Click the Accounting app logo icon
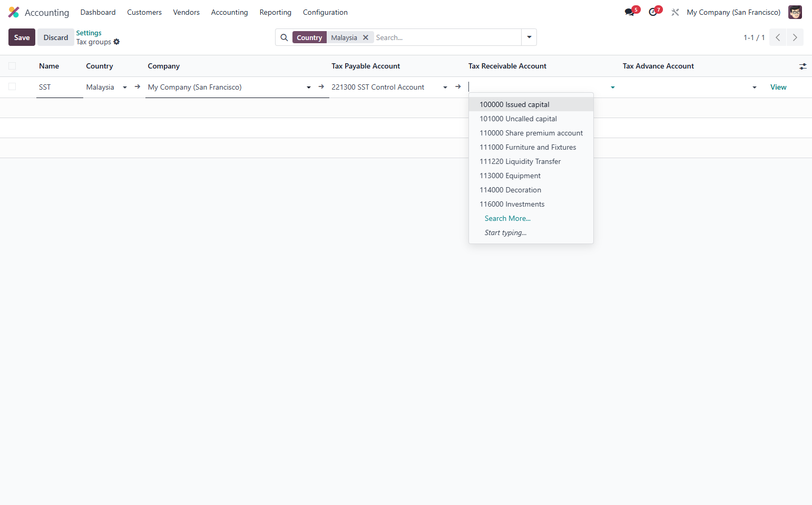812x505 pixels. click(14, 12)
